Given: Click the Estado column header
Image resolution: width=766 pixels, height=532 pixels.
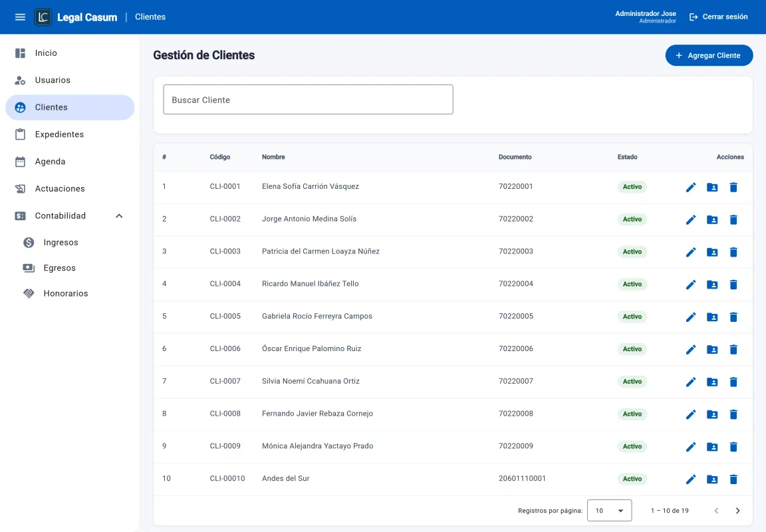Looking at the screenshot, I should 627,157.
